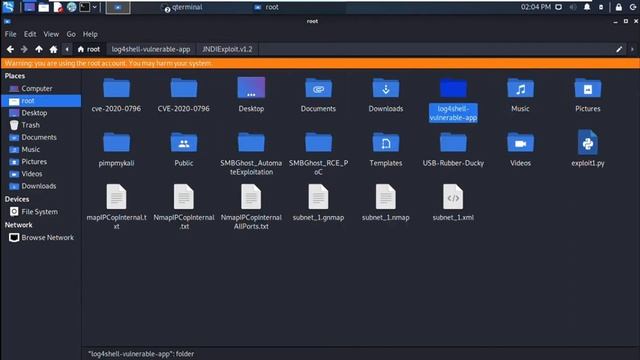Open the Downloads folder icon in file view
Screen dimensions: 640x360
(386, 88)
